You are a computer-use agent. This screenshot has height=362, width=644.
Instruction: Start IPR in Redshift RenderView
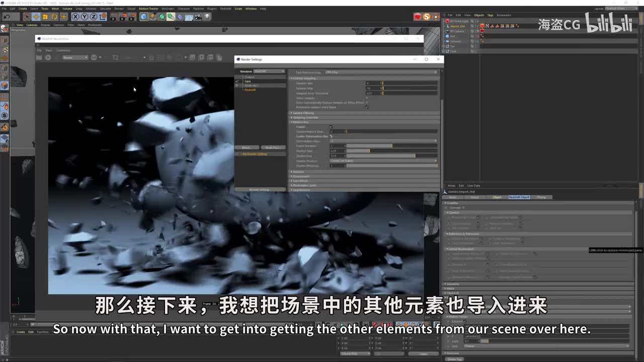(48, 57)
